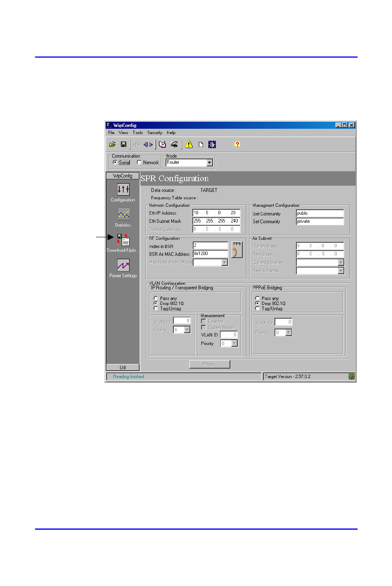The height and width of the screenshot is (586, 392).
Task: Click the Set Community field showing private
Action: (x=320, y=221)
